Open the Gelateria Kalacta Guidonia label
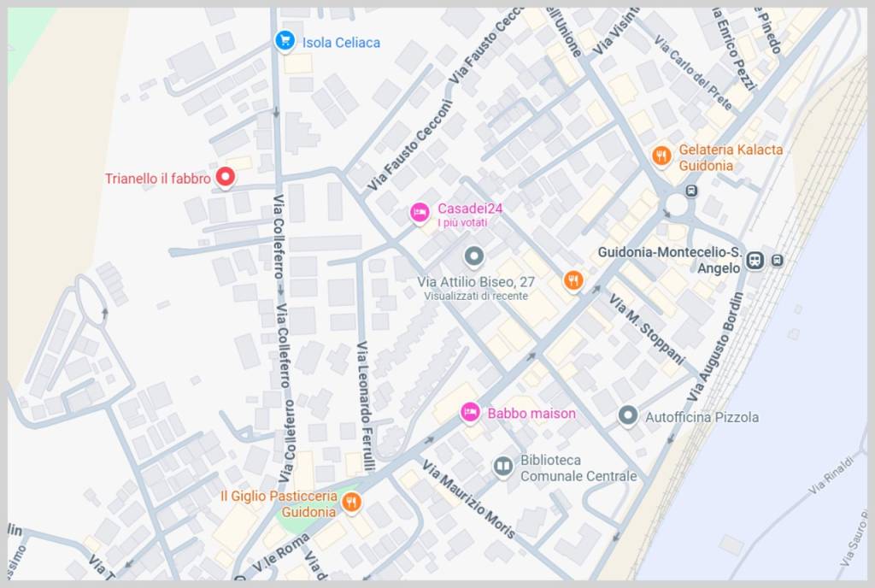The image size is (875, 588). (x=731, y=157)
